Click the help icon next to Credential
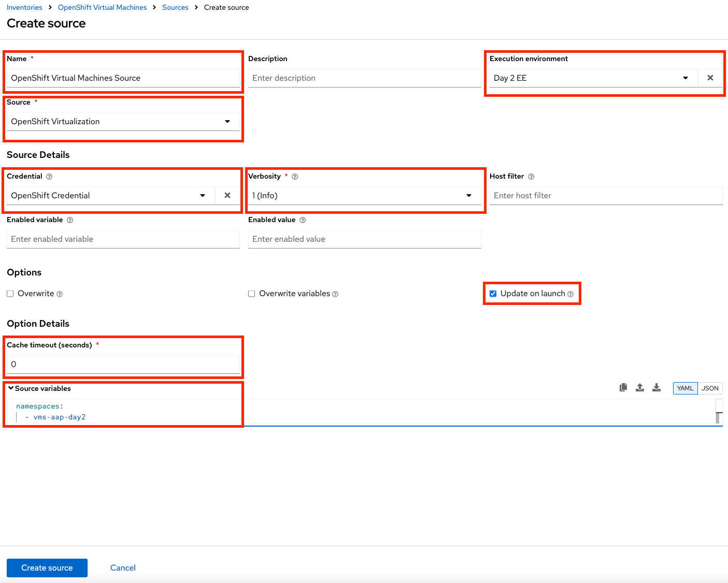Image resolution: width=728 pixels, height=583 pixels. tap(49, 177)
